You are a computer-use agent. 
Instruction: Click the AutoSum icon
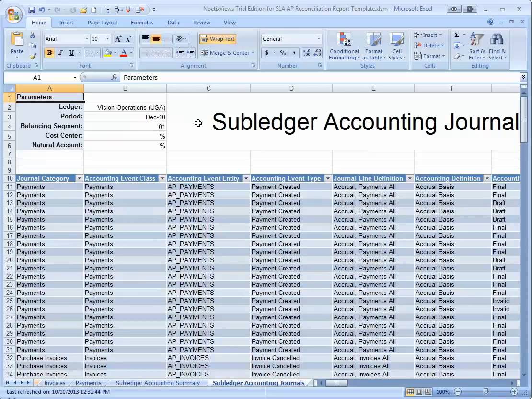456,35
